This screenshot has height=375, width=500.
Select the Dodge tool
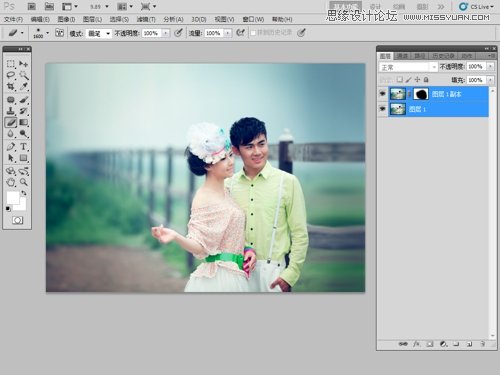pos(23,134)
